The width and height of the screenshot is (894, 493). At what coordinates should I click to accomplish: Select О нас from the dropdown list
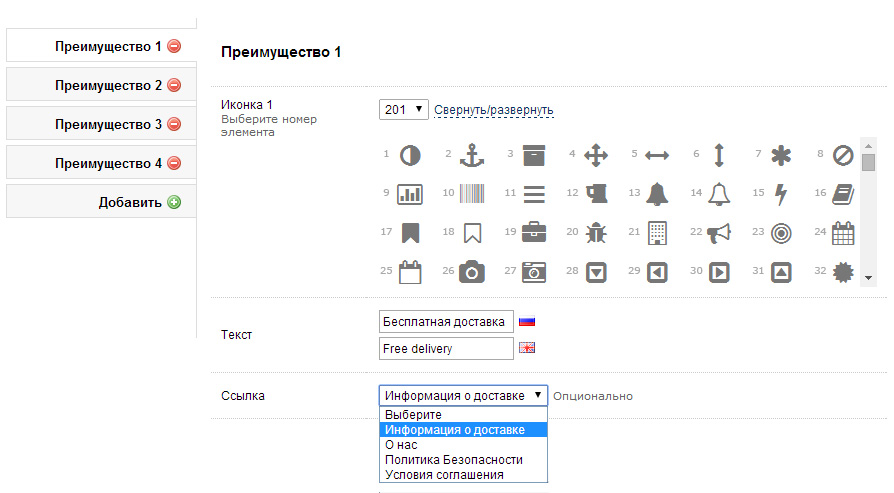(401, 444)
